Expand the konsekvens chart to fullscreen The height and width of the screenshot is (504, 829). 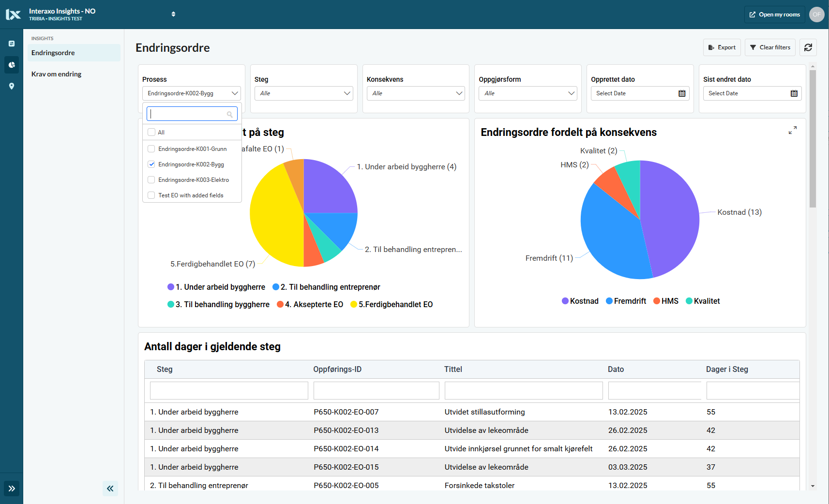[792, 131]
